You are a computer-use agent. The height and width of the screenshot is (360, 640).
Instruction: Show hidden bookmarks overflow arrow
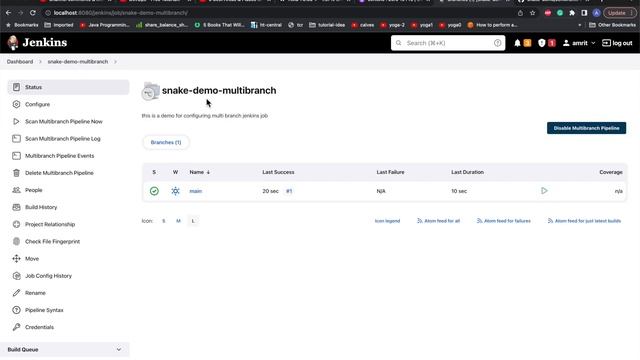[580, 25]
